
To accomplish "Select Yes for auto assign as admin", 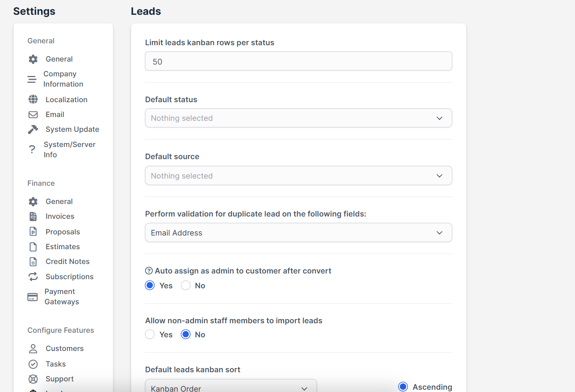I will 150,285.
